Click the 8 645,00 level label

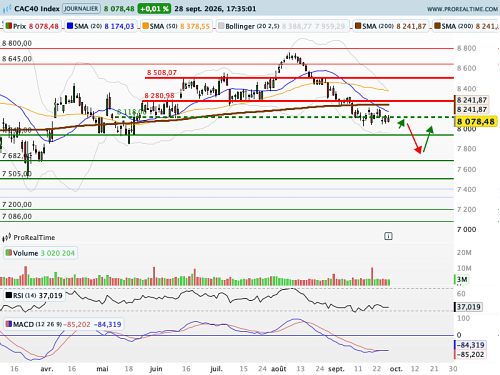pos(17,59)
